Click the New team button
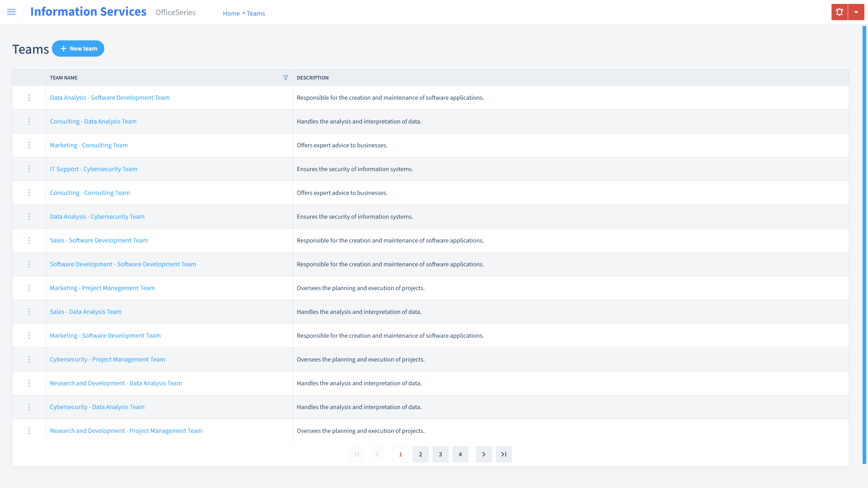This screenshot has width=868, height=488. point(78,48)
